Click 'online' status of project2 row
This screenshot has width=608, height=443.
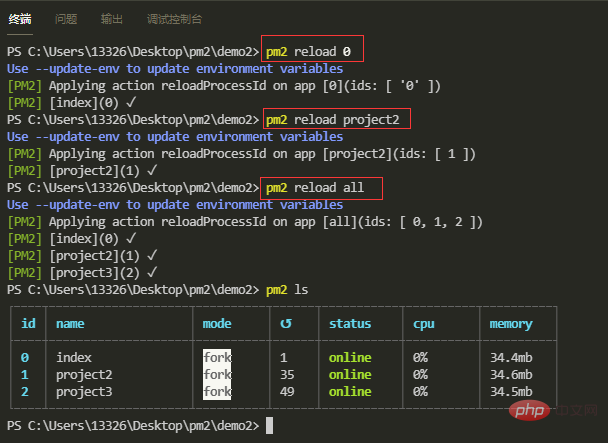point(350,374)
